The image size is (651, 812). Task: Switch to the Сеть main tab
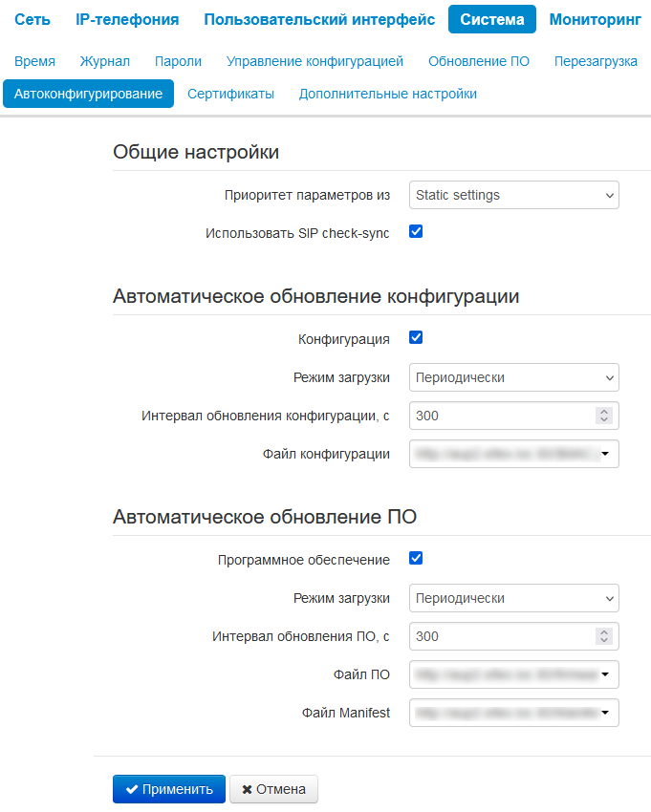[33, 19]
